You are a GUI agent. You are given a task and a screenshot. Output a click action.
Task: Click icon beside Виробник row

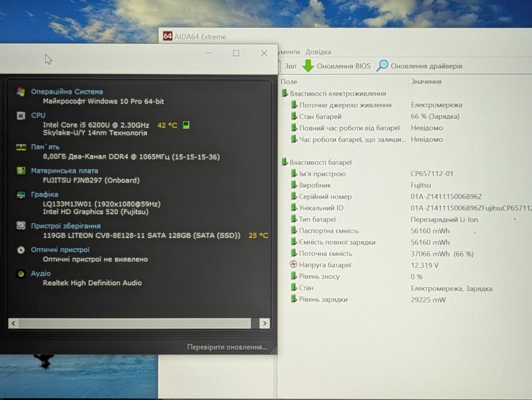pos(294,185)
